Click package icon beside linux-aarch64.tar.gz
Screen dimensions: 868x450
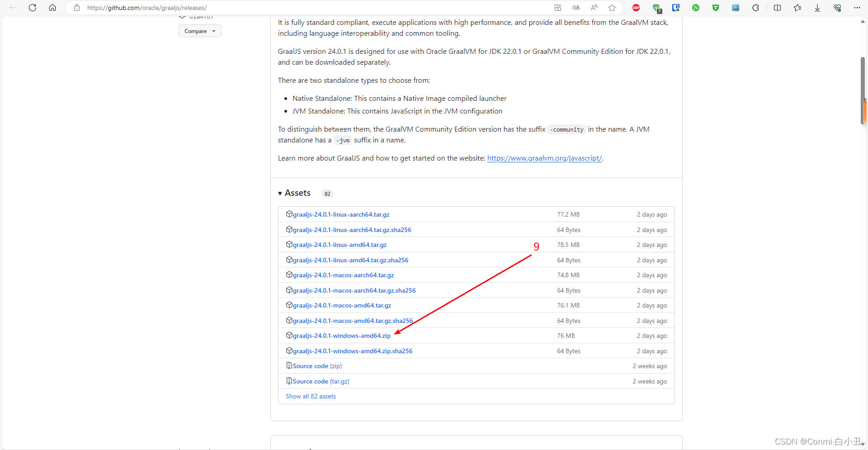pos(289,214)
